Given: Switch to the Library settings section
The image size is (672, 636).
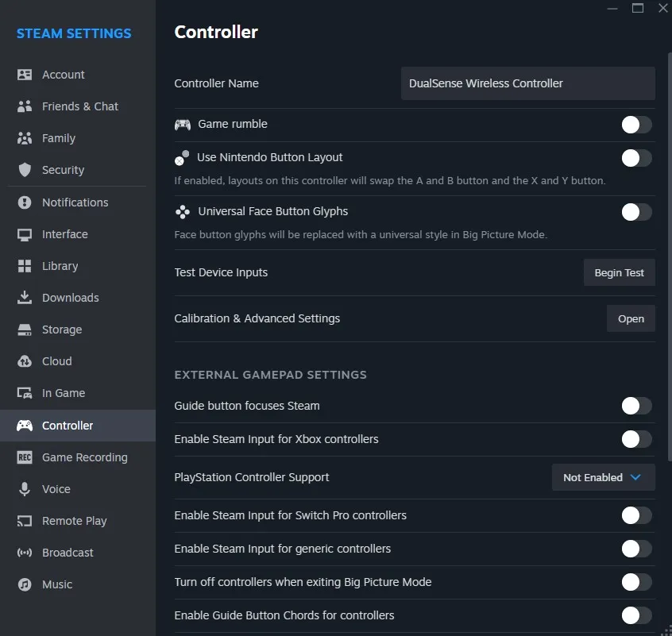Looking at the screenshot, I should click(60, 266).
